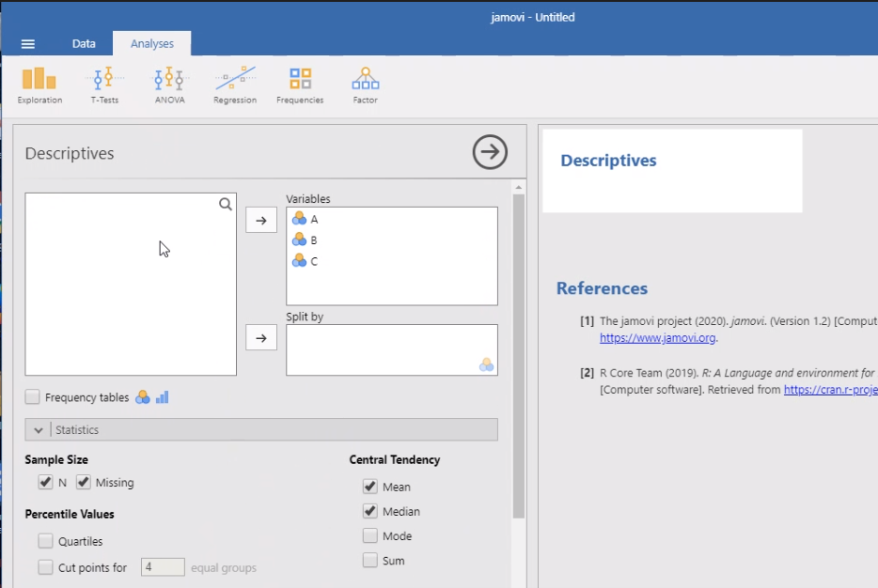The width and height of the screenshot is (878, 588).
Task: Open the ANOVA analyses menu
Action: pos(169,85)
